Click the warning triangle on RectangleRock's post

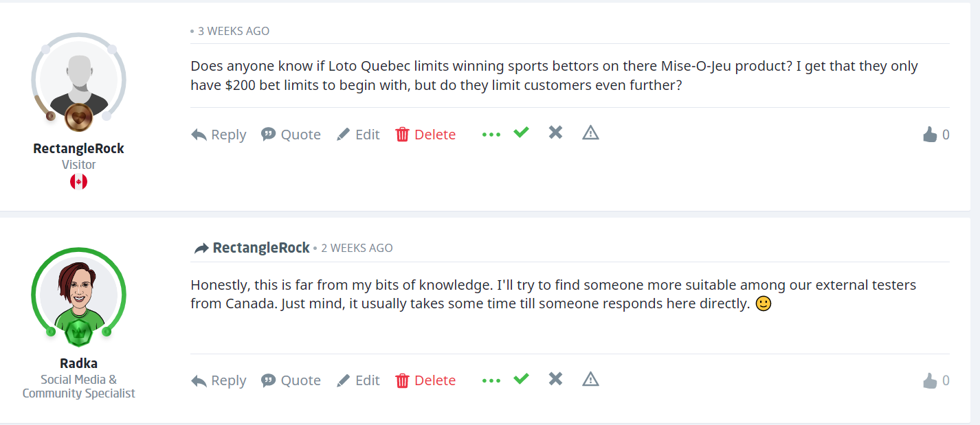click(x=590, y=133)
